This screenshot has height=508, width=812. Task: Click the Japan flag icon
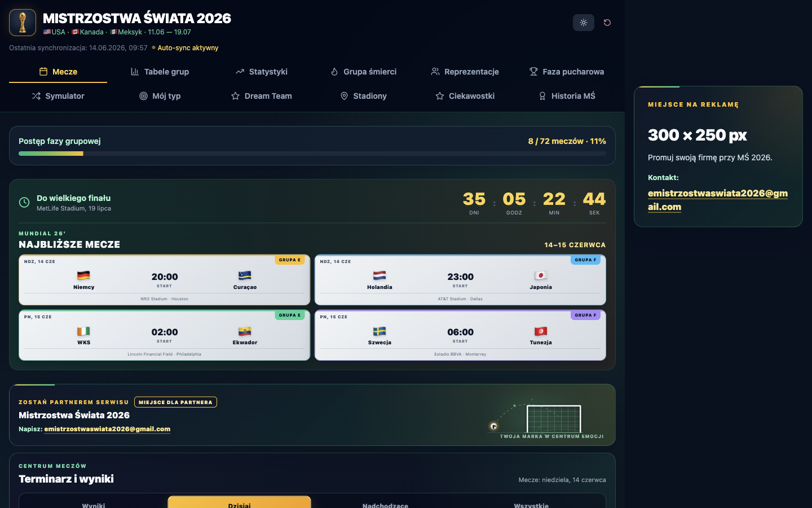(541, 275)
